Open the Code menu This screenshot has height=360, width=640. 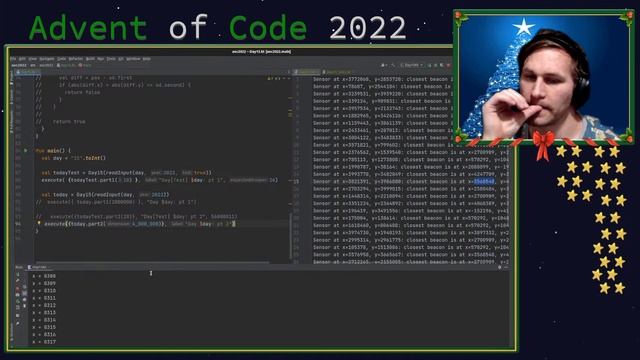(x=61, y=59)
